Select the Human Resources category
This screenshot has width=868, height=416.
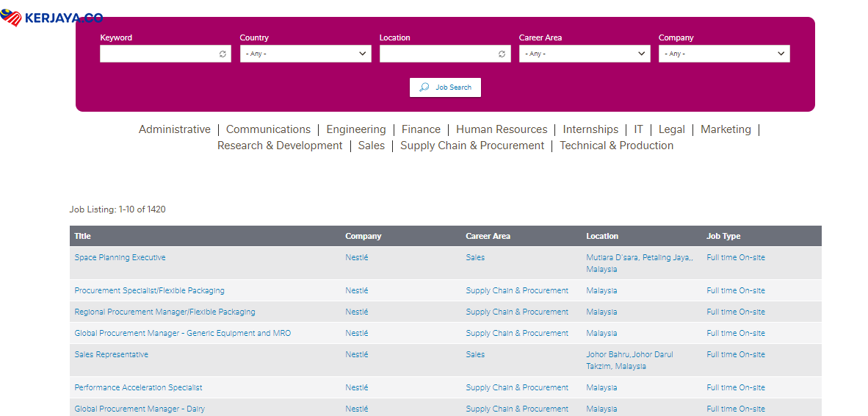pyautogui.click(x=502, y=129)
